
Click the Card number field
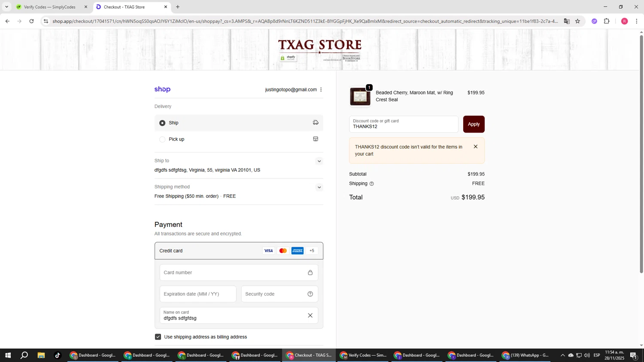click(x=239, y=273)
